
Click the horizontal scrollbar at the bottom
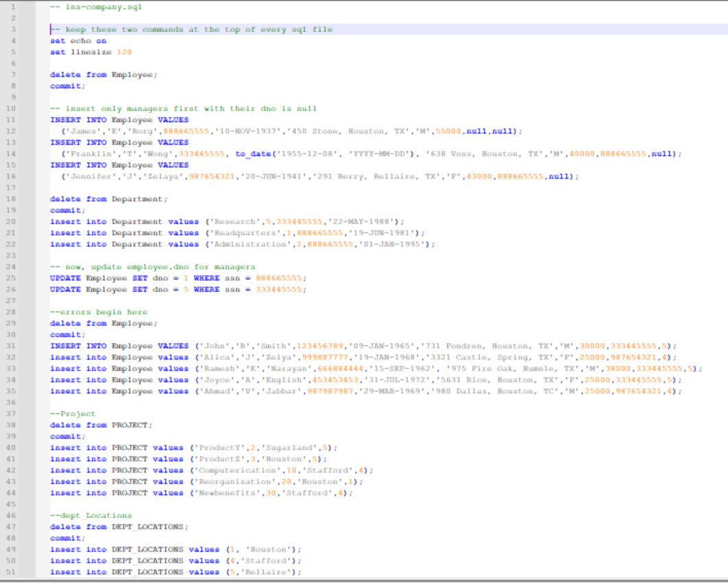(364, 580)
